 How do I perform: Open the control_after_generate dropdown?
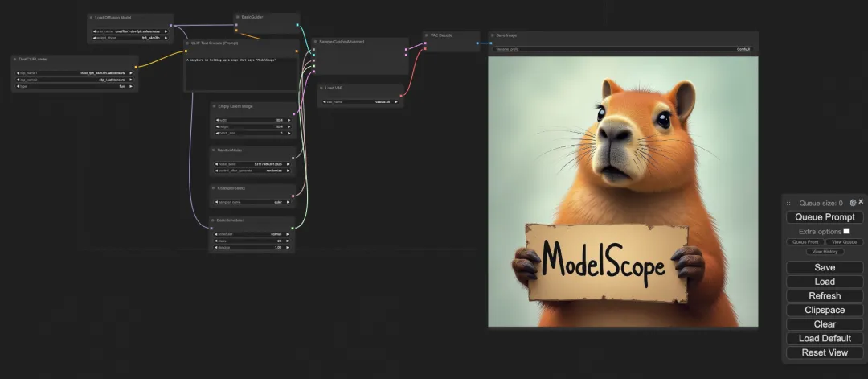tap(252, 171)
